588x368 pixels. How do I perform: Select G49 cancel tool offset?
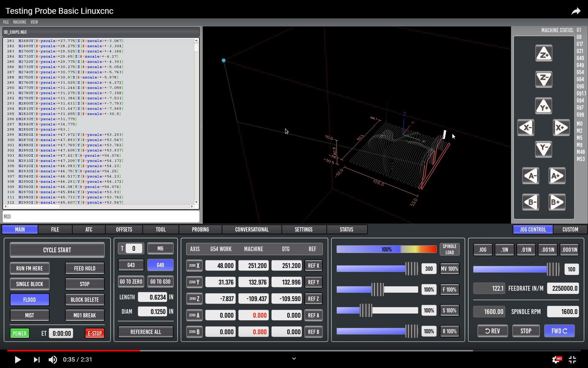pos(160,265)
